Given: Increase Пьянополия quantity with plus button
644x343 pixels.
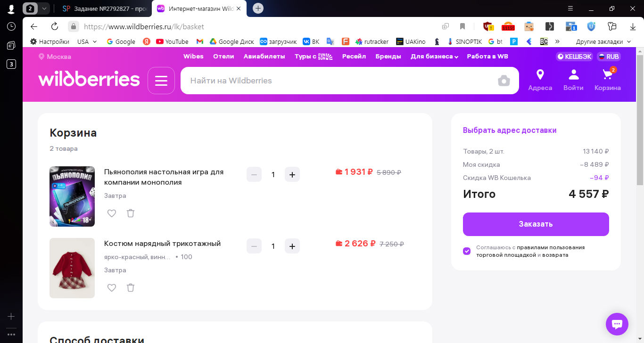Looking at the screenshot, I should (292, 174).
